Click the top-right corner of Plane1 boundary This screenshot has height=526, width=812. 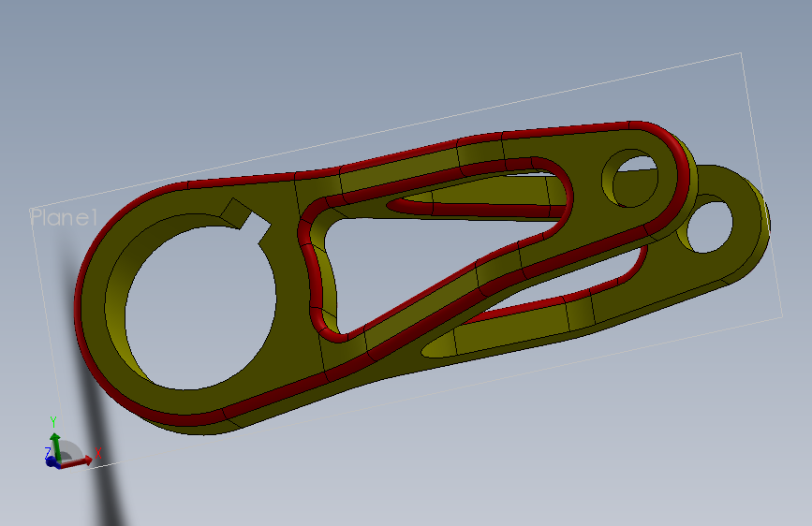click(741, 52)
